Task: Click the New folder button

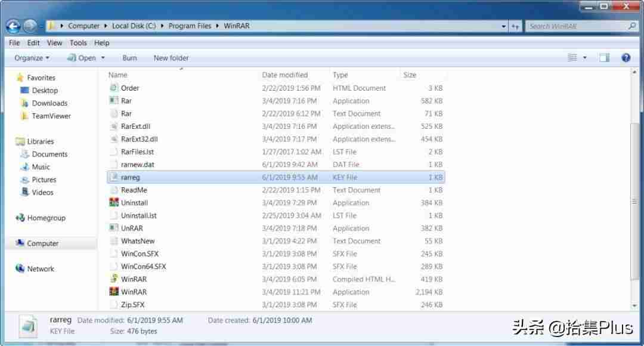Action: click(x=171, y=58)
